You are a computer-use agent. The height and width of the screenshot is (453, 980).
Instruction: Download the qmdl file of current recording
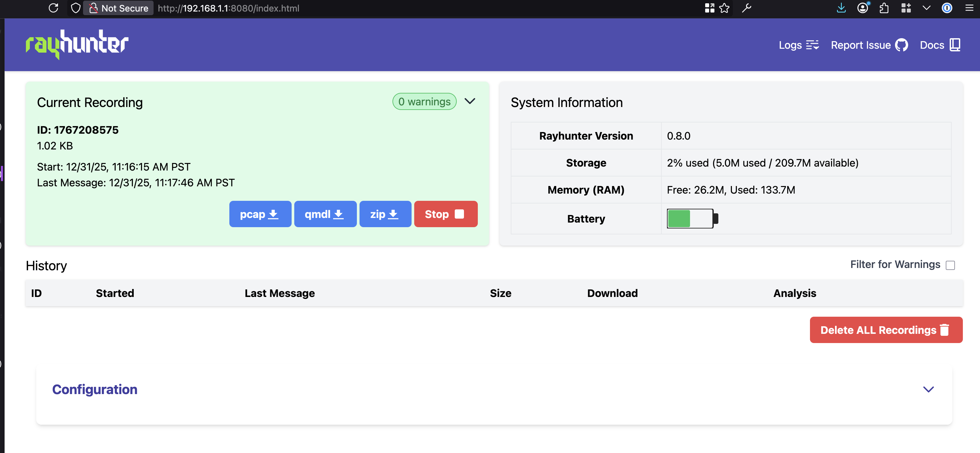click(325, 214)
